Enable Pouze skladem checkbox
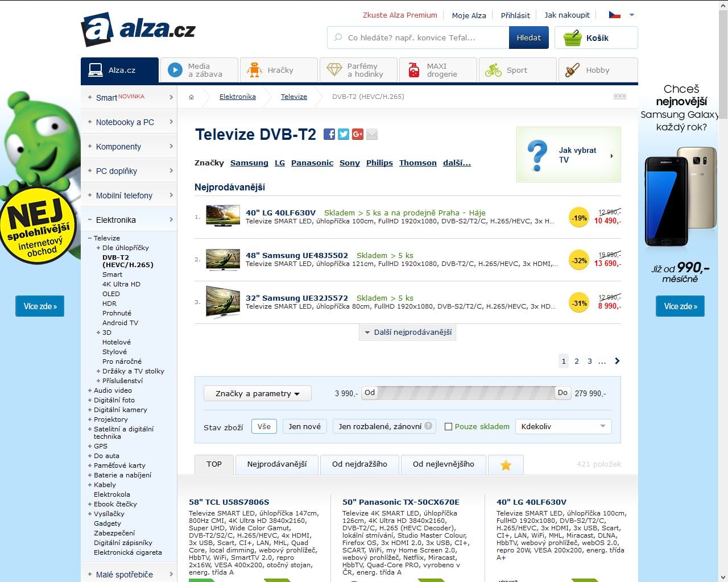The height and width of the screenshot is (582, 728). coord(448,426)
